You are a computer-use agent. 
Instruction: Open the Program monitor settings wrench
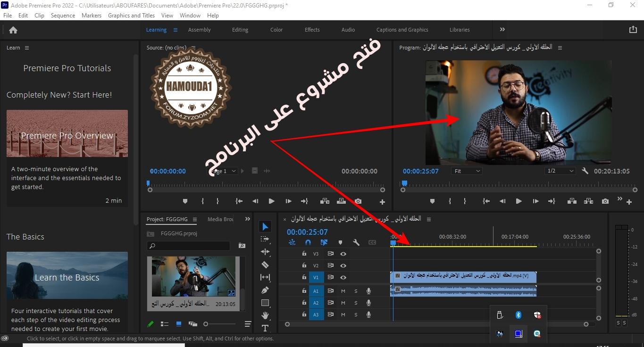click(x=585, y=171)
